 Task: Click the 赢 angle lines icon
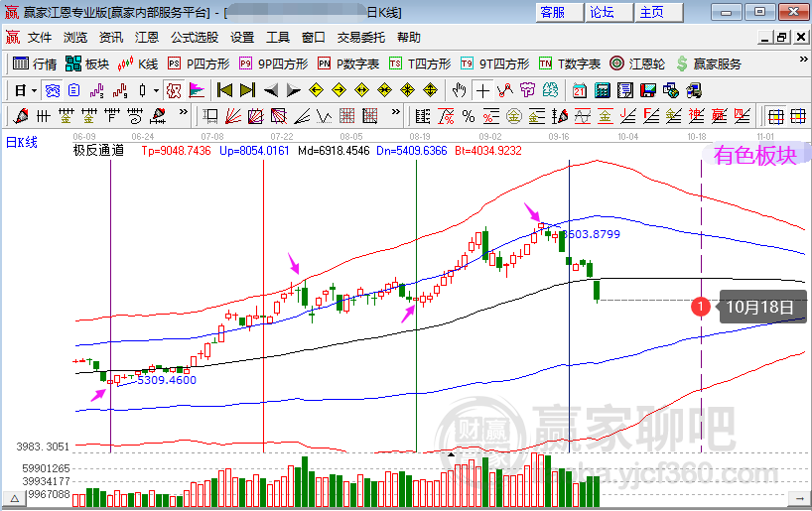(720, 116)
